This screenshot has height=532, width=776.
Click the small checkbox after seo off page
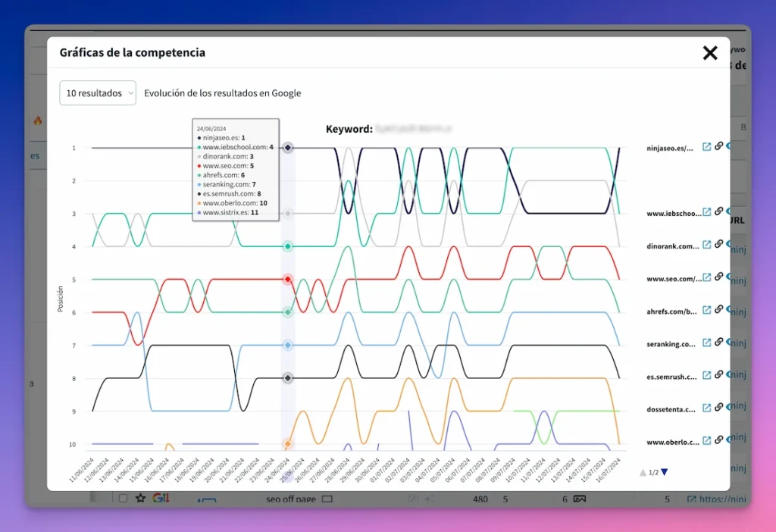329,499
